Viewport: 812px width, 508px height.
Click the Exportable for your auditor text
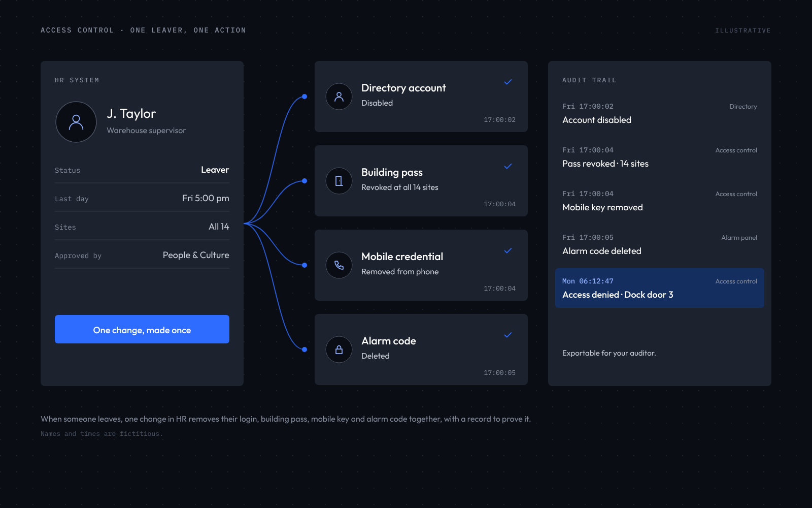point(609,353)
